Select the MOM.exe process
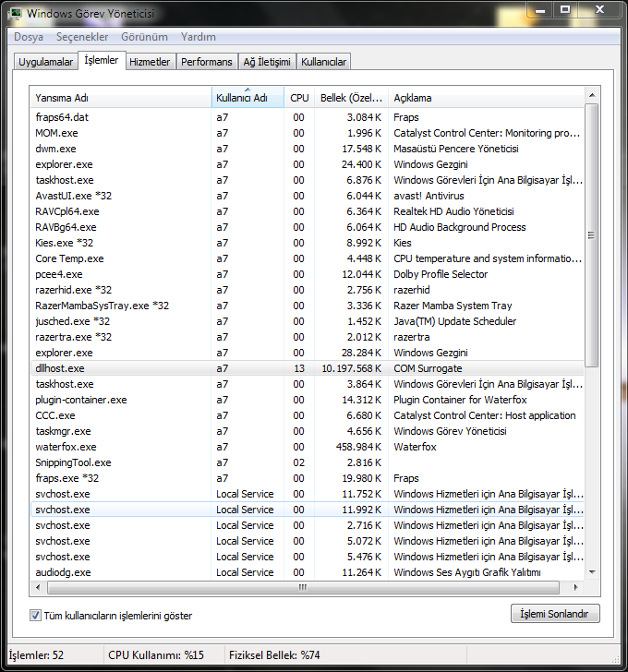 tap(307, 133)
